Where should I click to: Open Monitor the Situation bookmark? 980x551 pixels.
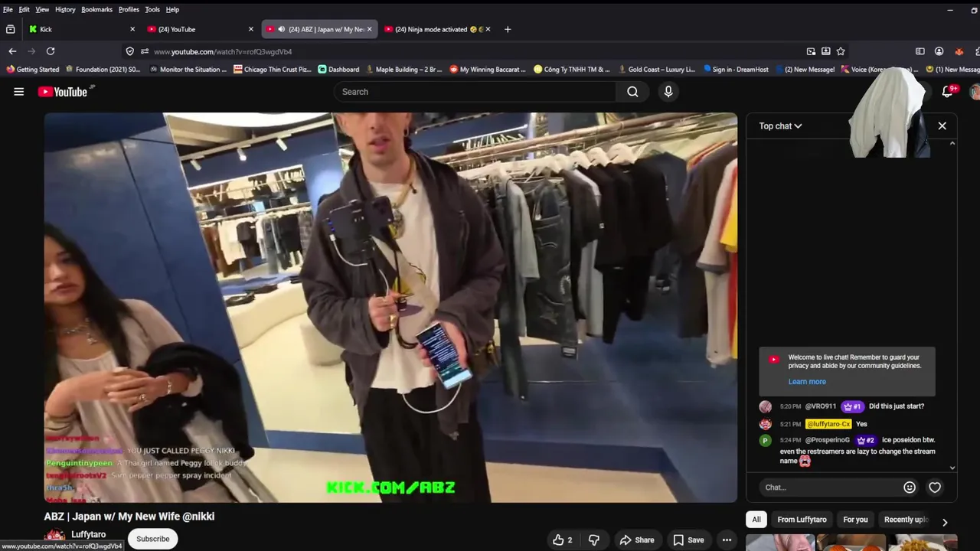pos(188,70)
